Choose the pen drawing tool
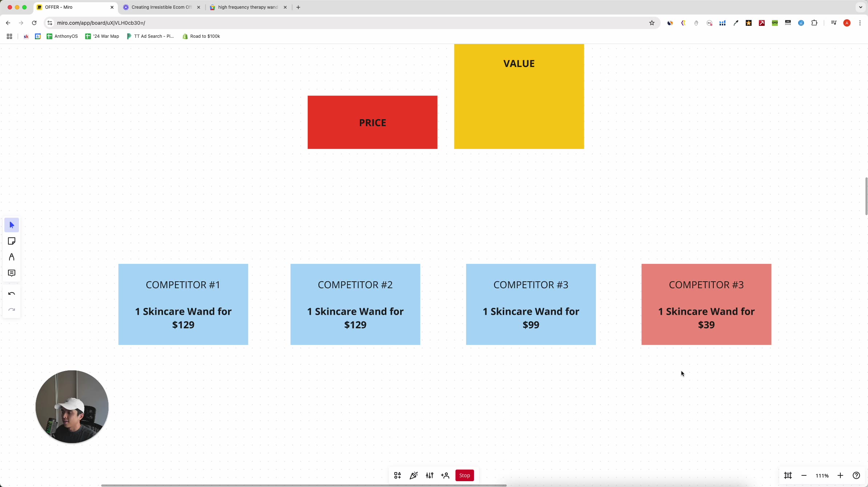This screenshot has height=487, width=868. [x=12, y=257]
